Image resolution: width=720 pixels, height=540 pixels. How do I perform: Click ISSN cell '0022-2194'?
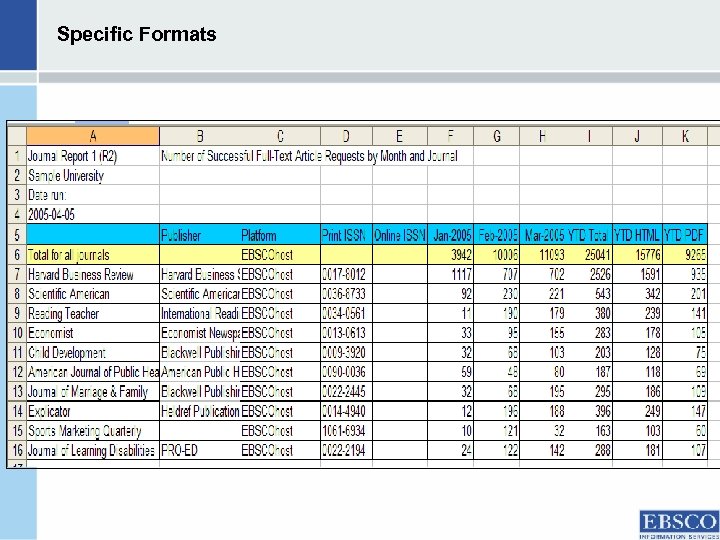[x=346, y=450]
